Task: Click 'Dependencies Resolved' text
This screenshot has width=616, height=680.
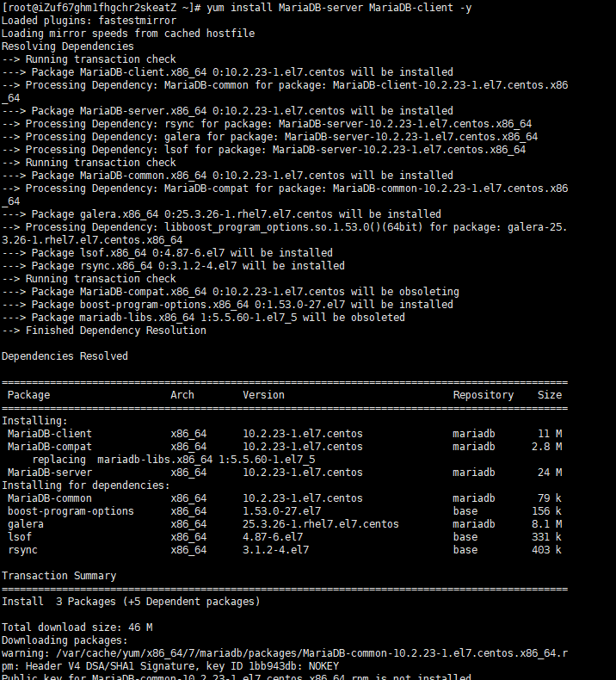Action: click(x=65, y=356)
